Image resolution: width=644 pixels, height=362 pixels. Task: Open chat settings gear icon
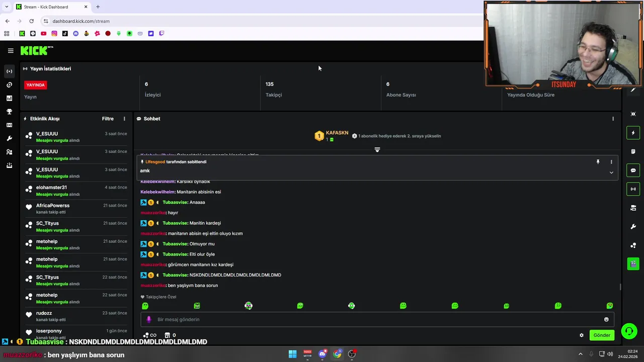582,335
